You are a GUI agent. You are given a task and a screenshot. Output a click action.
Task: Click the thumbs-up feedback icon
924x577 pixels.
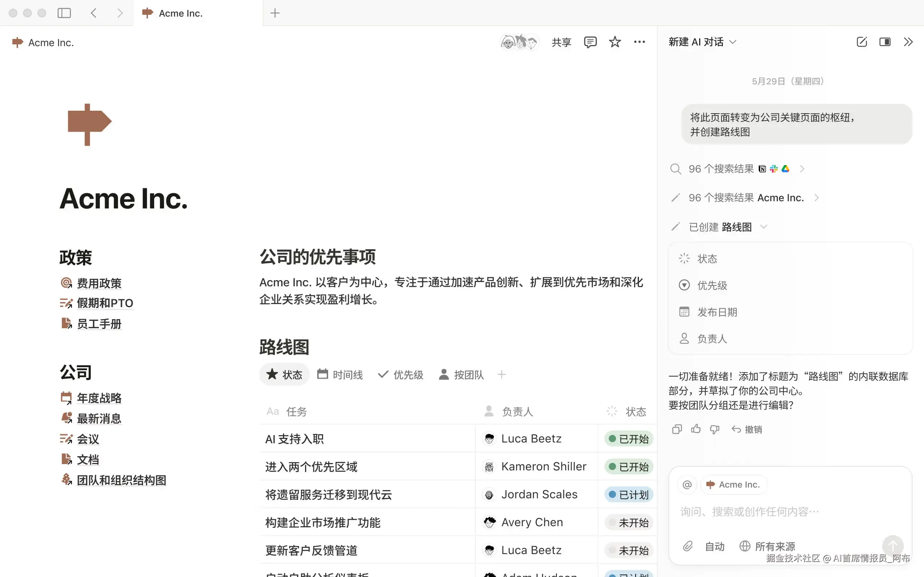pyautogui.click(x=696, y=429)
